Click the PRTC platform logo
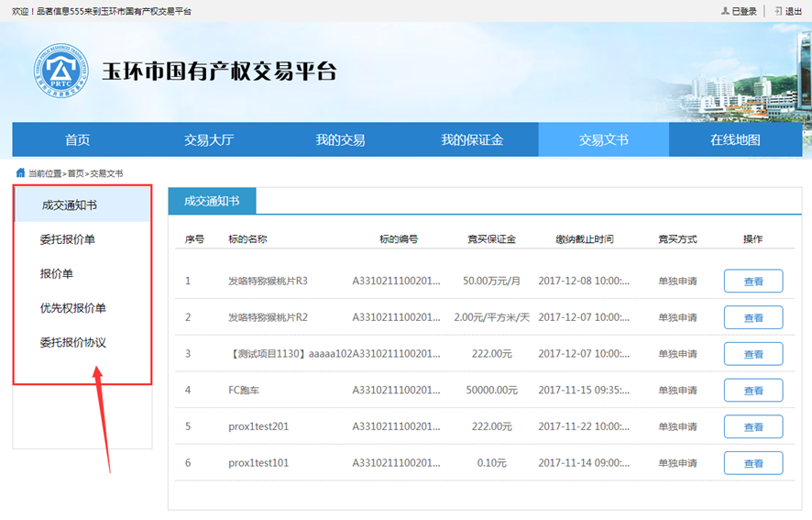This screenshot has width=812, height=520. [x=60, y=71]
